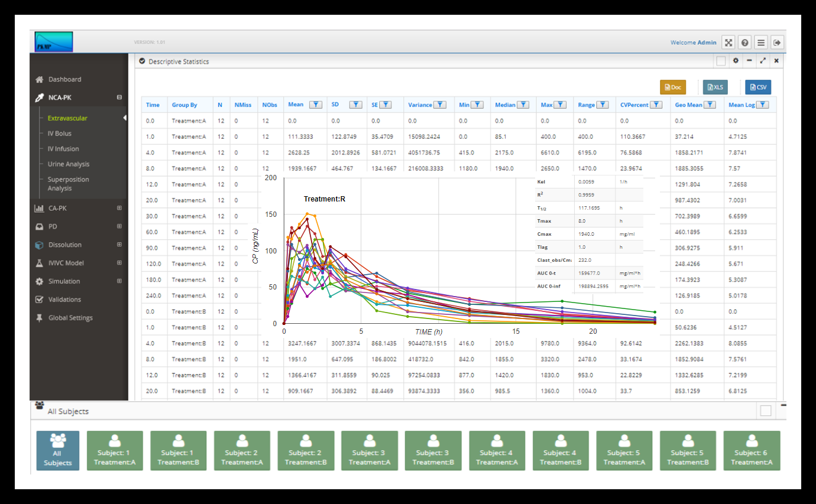Click the filter icon on Mean column
Screen dimensions: 816x504
316,105
